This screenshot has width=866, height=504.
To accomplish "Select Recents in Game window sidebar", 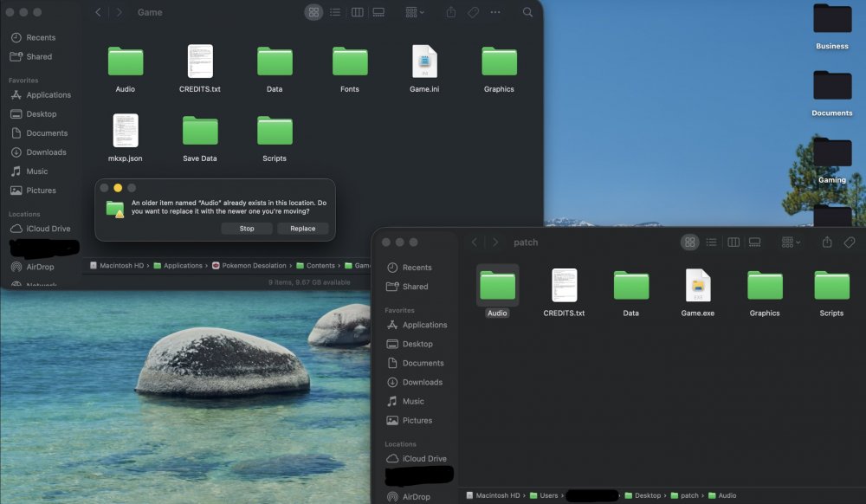I will (42, 37).
